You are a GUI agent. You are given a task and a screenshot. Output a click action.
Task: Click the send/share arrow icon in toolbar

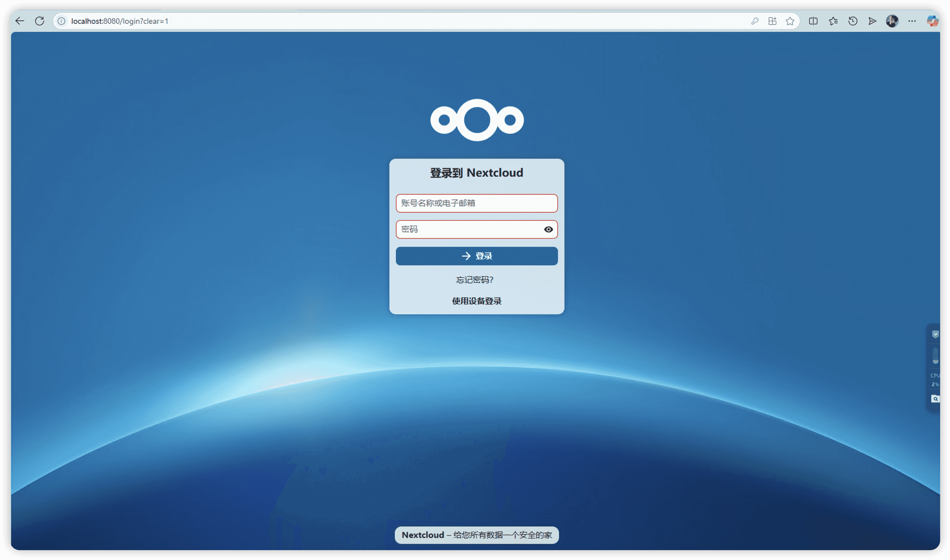coord(872,21)
